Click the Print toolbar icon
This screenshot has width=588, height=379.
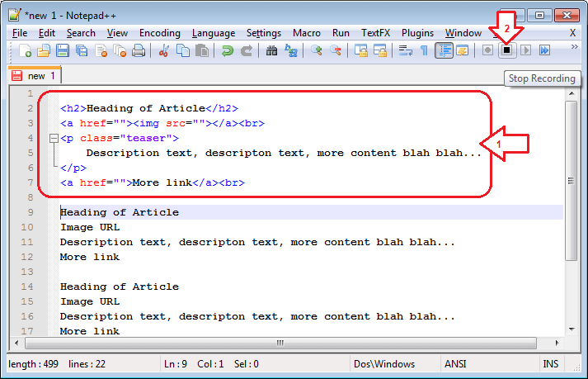139,51
